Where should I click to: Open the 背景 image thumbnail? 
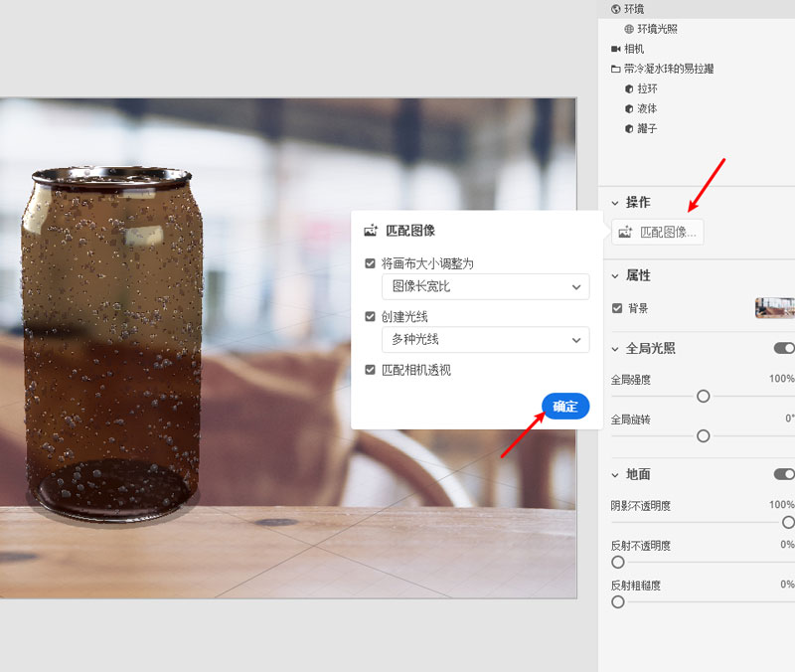point(775,308)
